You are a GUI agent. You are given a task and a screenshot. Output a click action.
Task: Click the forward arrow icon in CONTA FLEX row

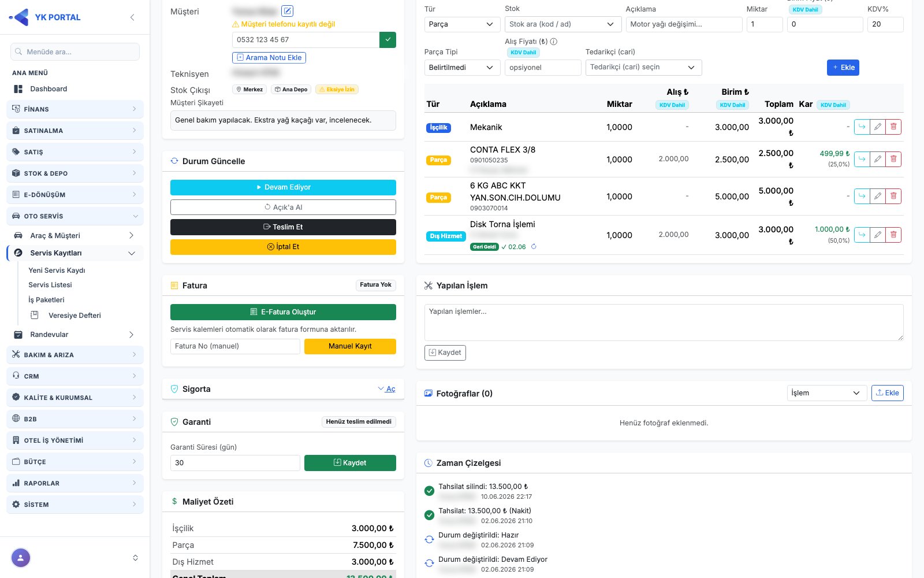[x=862, y=160]
